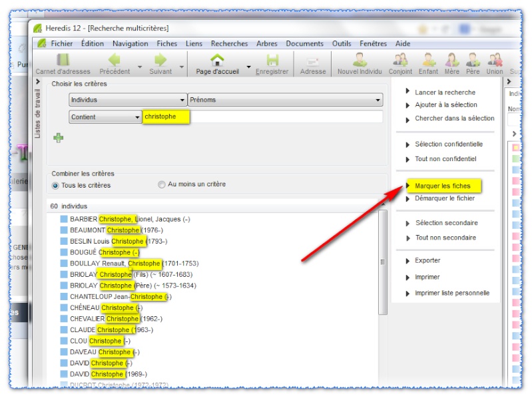This screenshot has height=398, width=532.
Task: Open the Arbres menu
Action: [267, 43]
